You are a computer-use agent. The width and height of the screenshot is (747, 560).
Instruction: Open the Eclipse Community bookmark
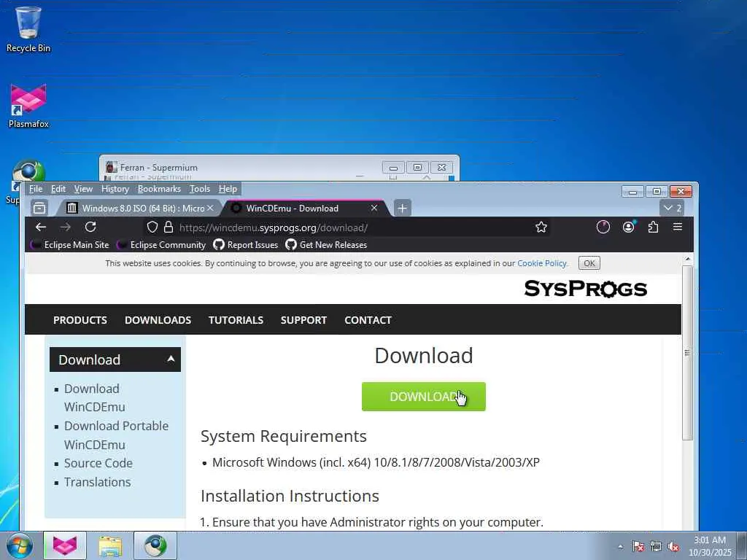161,245
